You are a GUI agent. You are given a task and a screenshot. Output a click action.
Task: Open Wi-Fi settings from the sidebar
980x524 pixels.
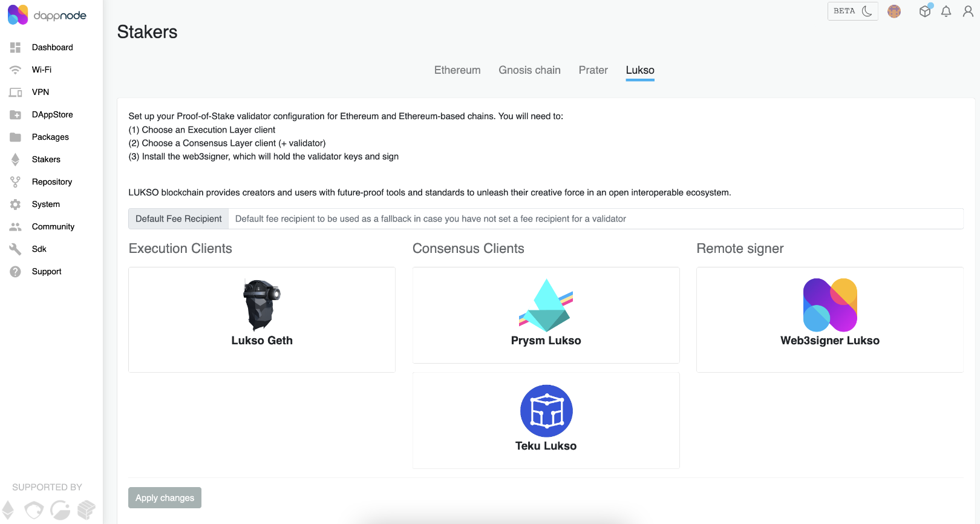tap(41, 70)
